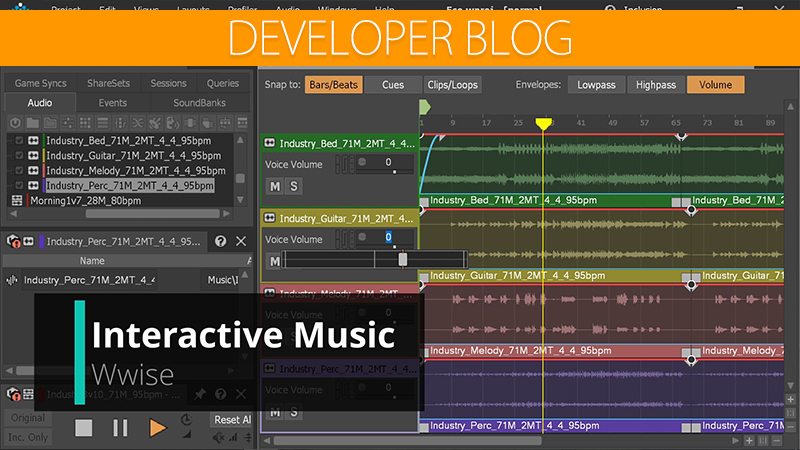The image size is (800, 450).
Task: Click the dotted grid container toolbar icon
Action: [85, 122]
